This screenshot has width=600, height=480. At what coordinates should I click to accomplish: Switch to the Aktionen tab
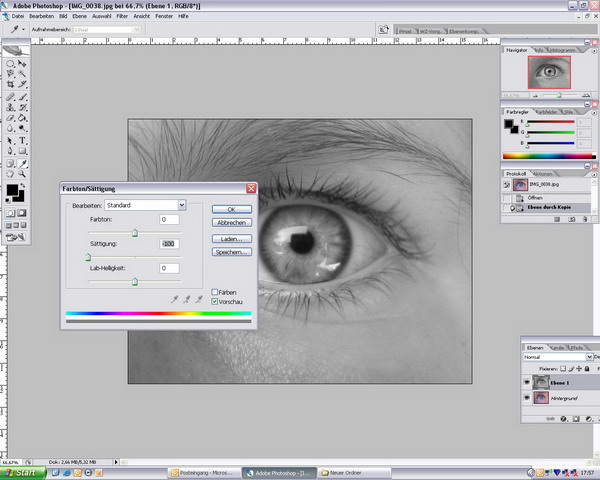coord(543,174)
